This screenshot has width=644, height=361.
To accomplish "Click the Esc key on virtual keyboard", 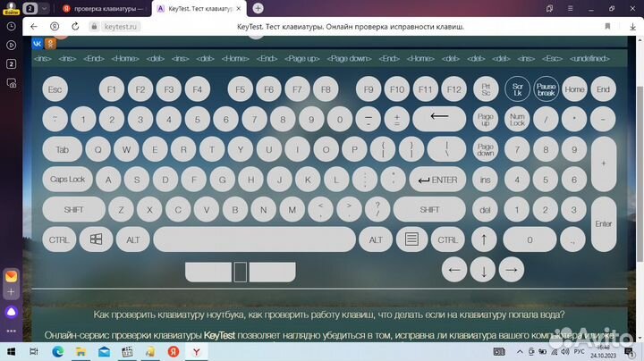I will click(55, 89).
